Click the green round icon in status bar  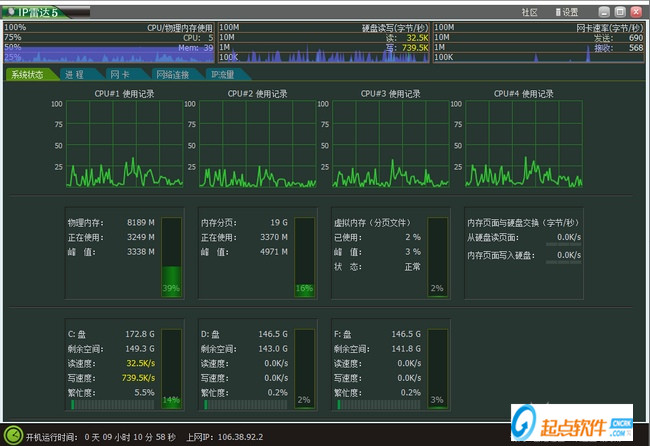tap(13, 436)
